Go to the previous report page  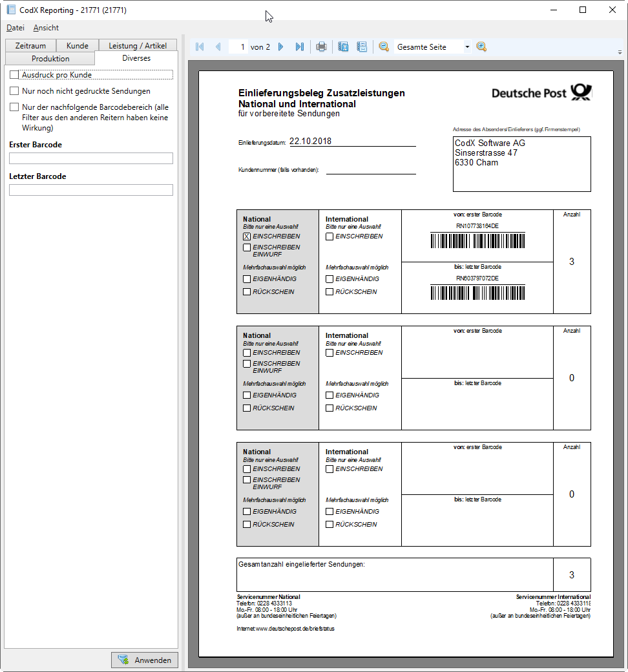pyautogui.click(x=218, y=47)
